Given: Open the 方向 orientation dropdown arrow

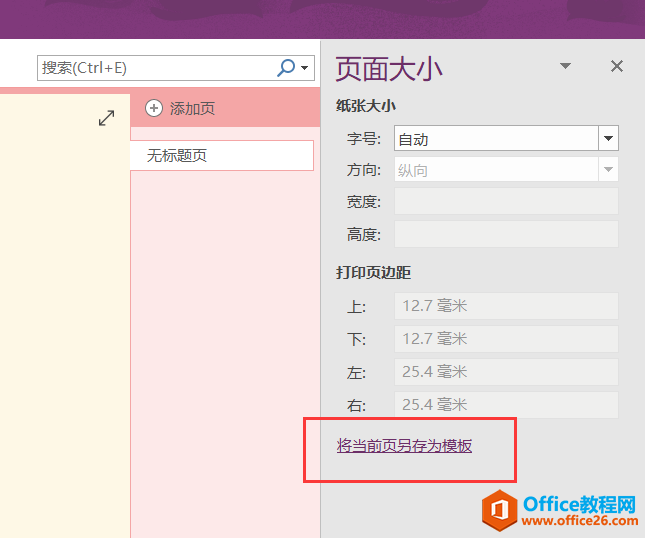Looking at the screenshot, I should pos(608,169).
